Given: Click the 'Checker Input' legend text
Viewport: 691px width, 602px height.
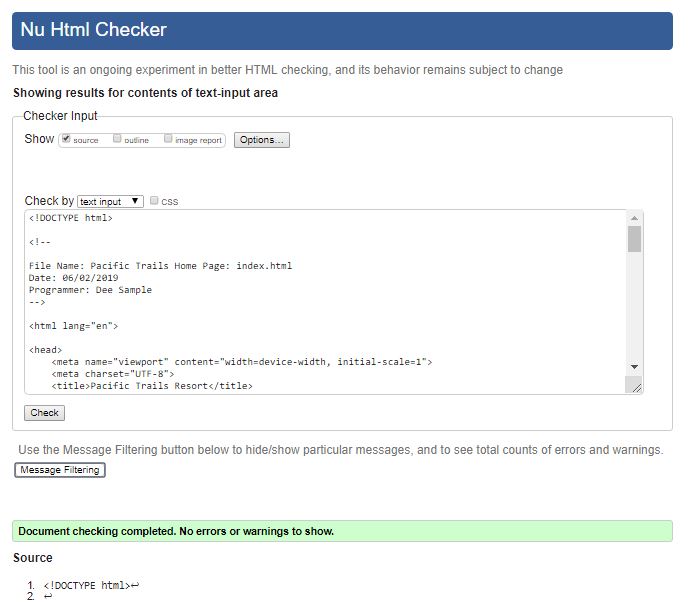Looking at the screenshot, I should pyautogui.click(x=60, y=116).
